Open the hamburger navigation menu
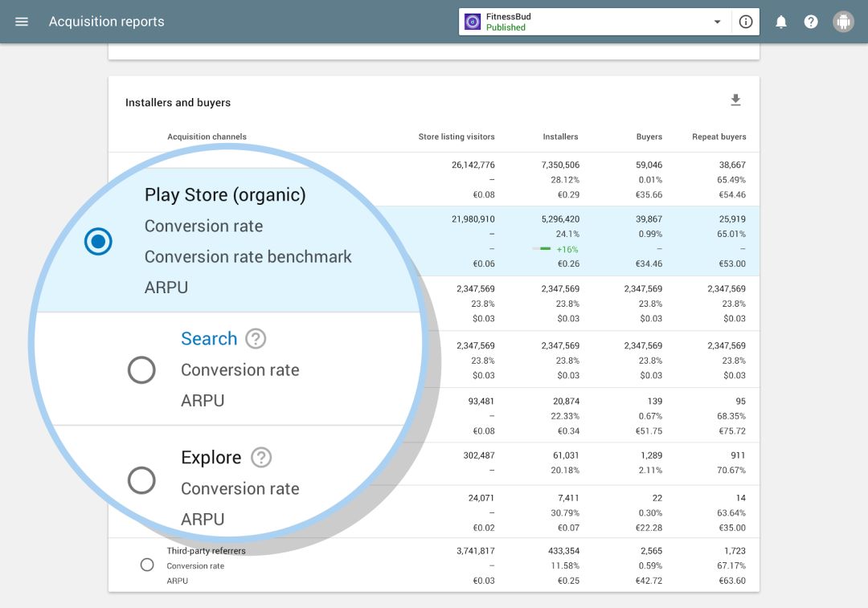The height and width of the screenshot is (608, 868). [x=22, y=22]
